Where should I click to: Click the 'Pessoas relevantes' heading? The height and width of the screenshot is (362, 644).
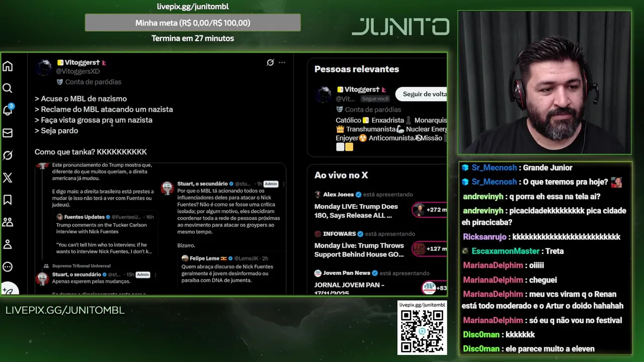[x=357, y=69]
